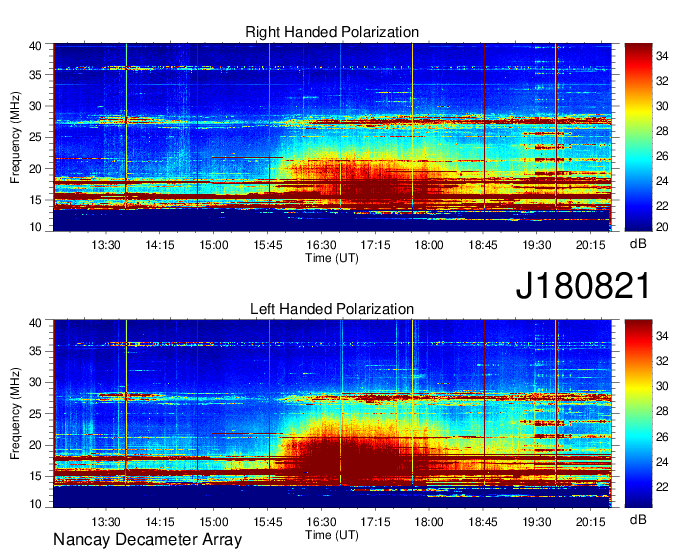Viewport: 680px width, 552px height.
Task: Click the 22 dB tick on Left Handed colorbar
Action: pyautogui.click(x=662, y=487)
